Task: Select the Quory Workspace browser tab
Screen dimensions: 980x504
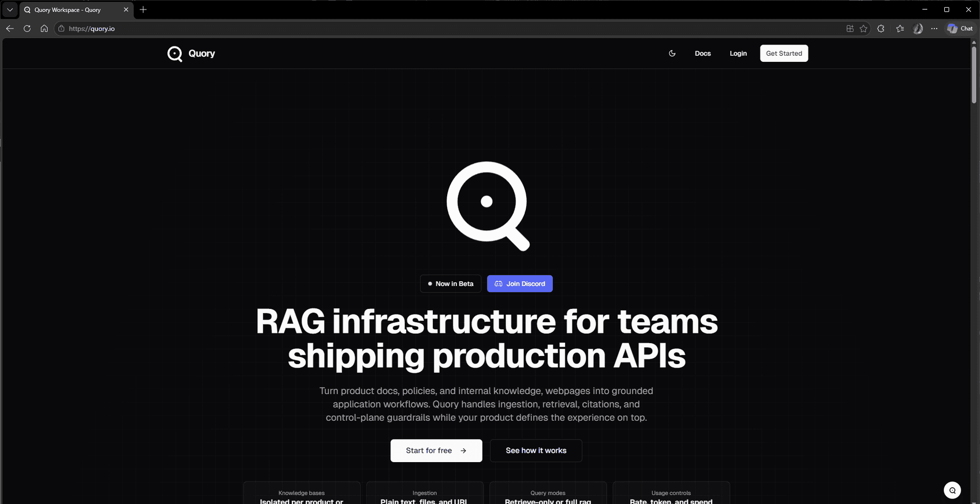Action: (77, 10)
